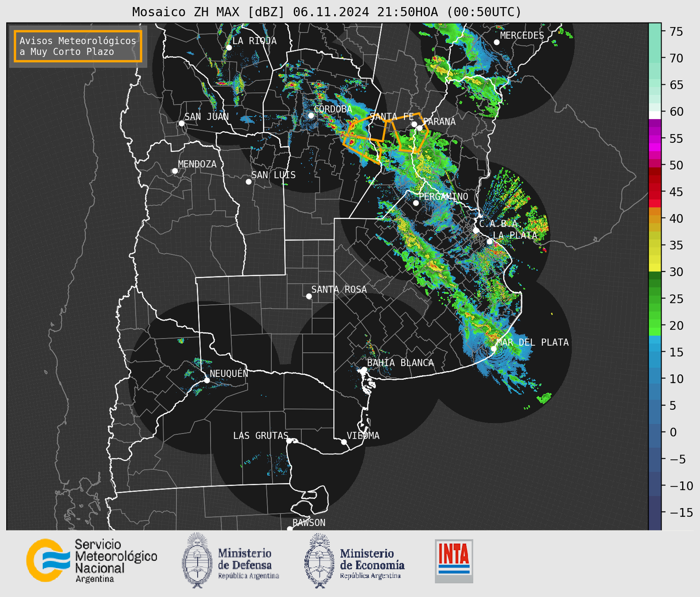Click the SANTA FE city marker
The width and height of the screenshot is (700, 597).
pyautogui.click(x=414, y=125)
